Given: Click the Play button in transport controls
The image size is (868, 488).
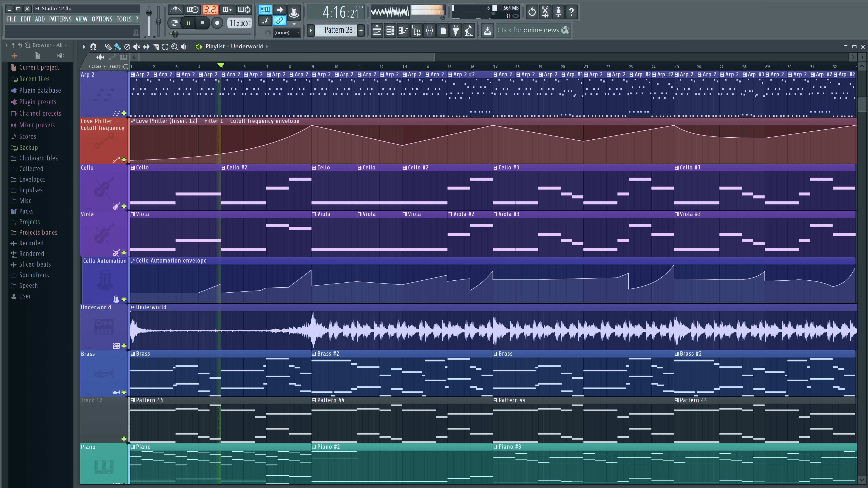Looking at the screenshot, I should [187, 23].
